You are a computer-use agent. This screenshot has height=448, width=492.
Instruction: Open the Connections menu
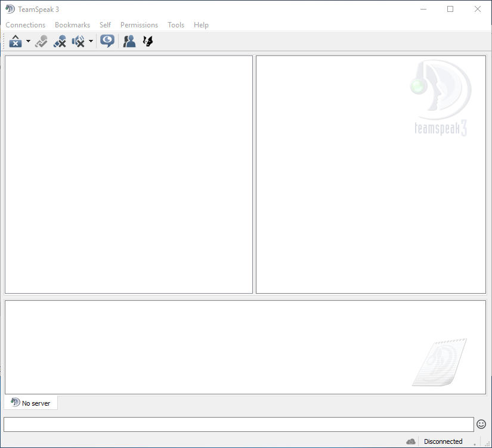[26, 25]
